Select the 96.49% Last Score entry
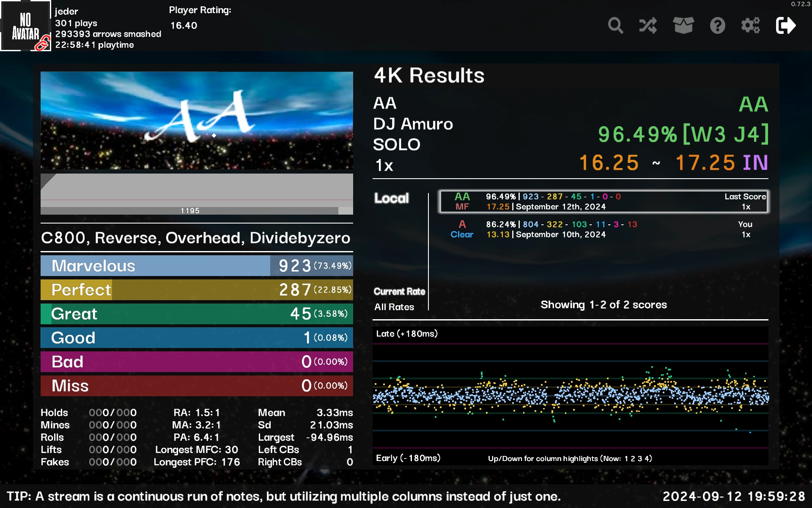The image size is (812, 508). 603,202
